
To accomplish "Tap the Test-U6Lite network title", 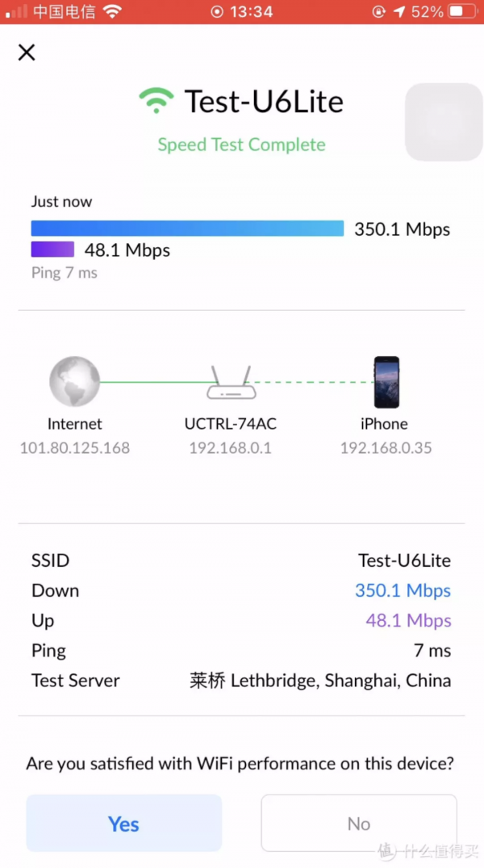I will click(x=264, y=102).
